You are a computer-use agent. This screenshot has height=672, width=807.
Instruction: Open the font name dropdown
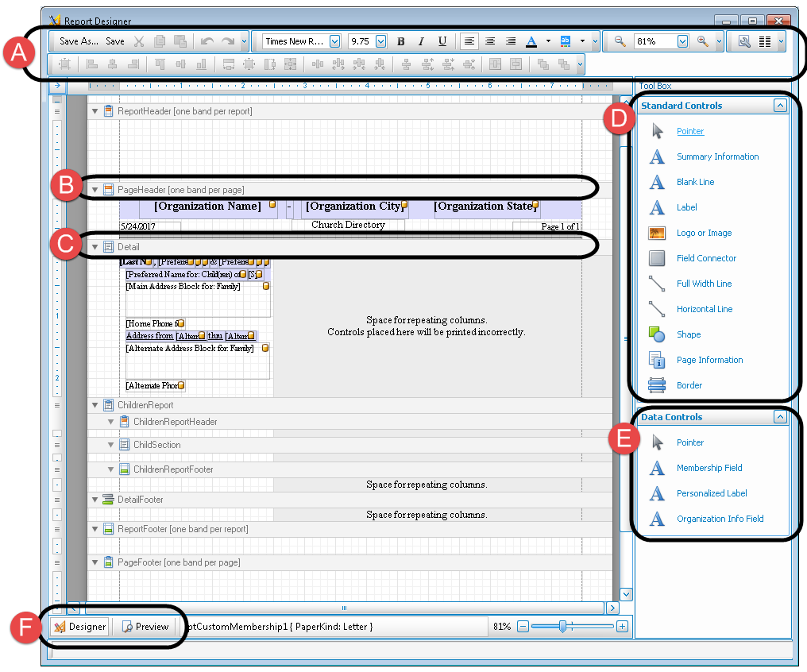[334, 41]
